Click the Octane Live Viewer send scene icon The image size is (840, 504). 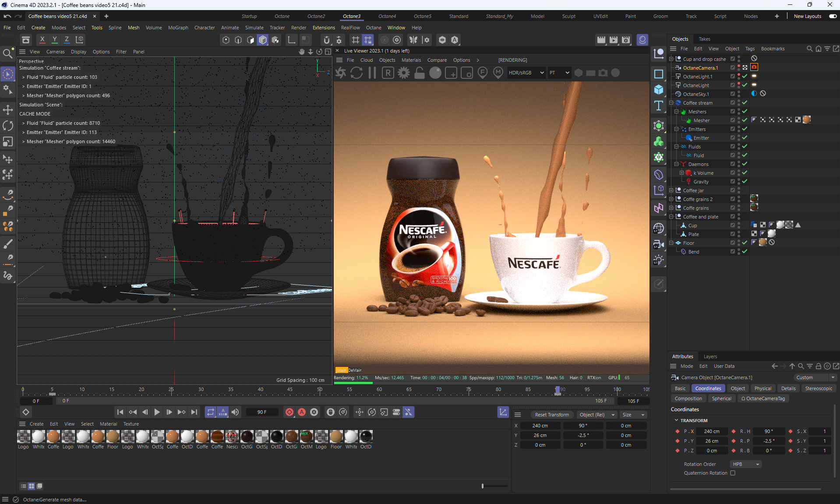point(341,73)
